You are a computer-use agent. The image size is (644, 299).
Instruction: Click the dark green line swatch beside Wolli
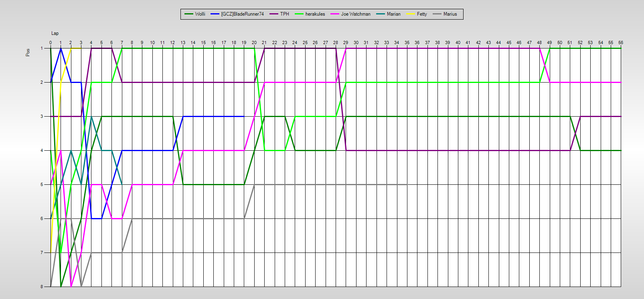pos(189,14)
